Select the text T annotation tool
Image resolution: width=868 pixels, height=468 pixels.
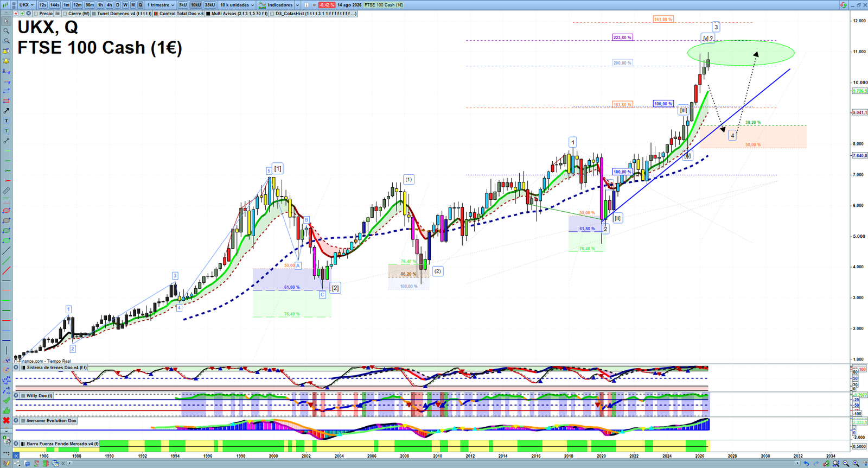(x=6, y=121)
